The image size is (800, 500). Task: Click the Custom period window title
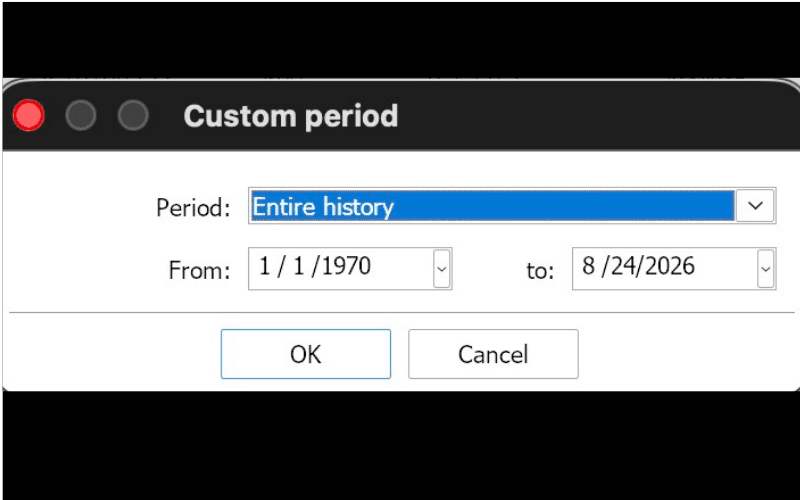[291, 116]
